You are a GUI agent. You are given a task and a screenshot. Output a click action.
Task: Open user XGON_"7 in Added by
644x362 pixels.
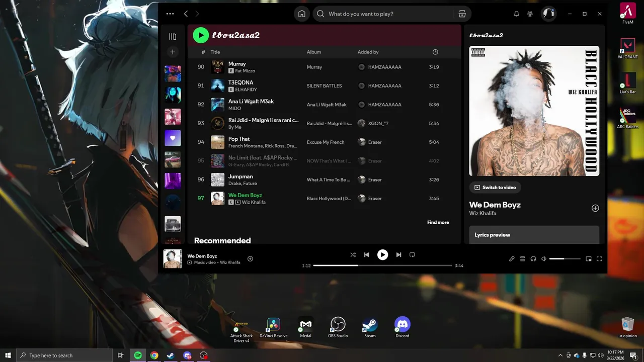point(378,123)
